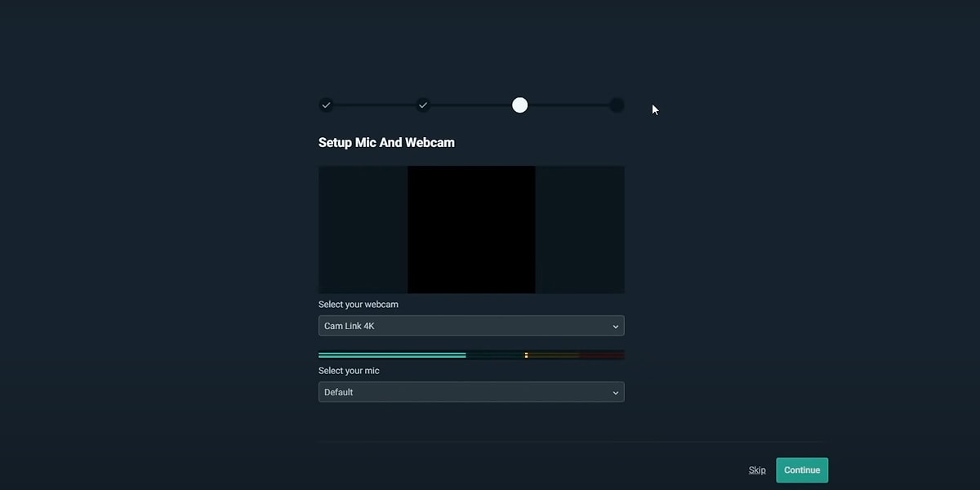Click the final step circle on progress bar
The width and height of the screenshot is (980, 490).
617,105
